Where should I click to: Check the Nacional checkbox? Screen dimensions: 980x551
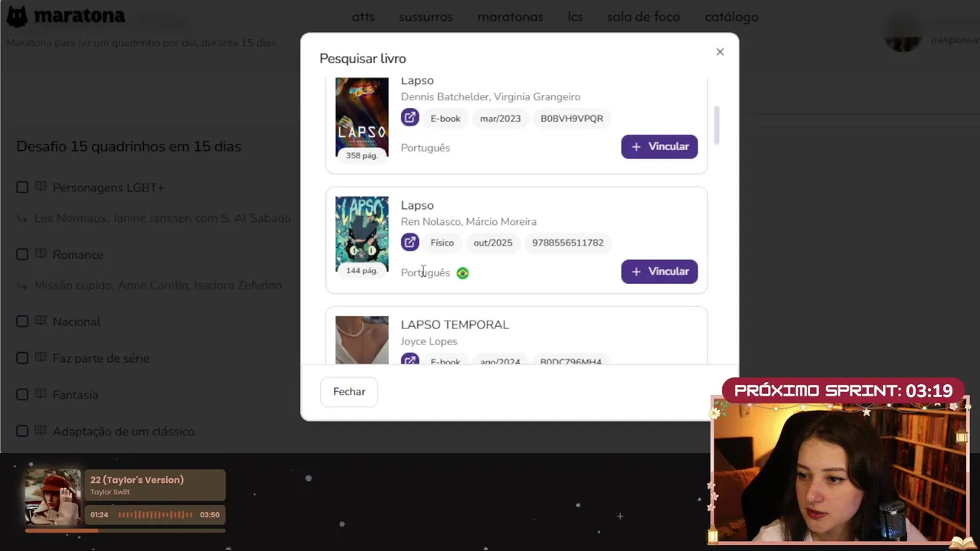coord(22,321)
